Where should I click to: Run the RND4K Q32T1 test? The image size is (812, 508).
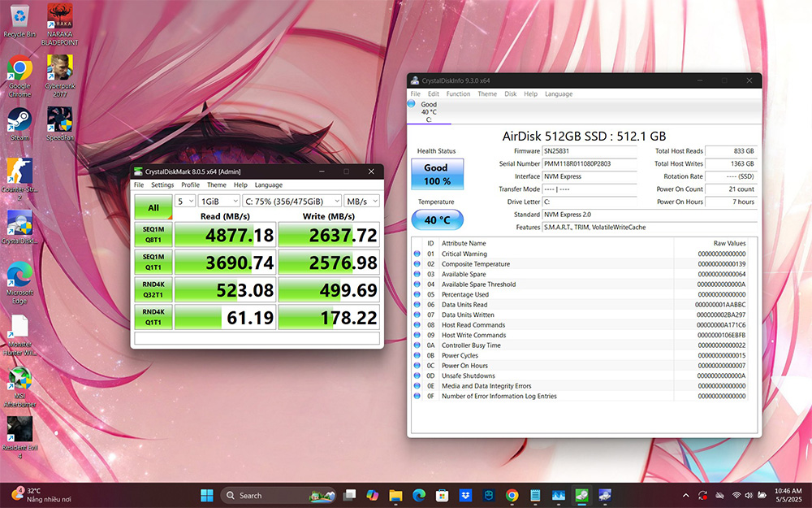tap(153, 289)
